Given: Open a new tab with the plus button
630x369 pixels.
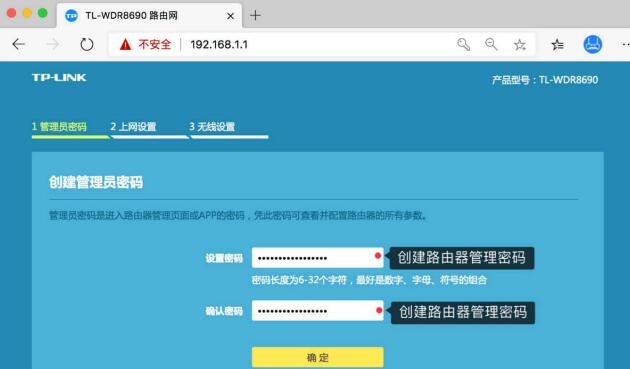Looking at the screenshot, I should (x=255, y=16).
